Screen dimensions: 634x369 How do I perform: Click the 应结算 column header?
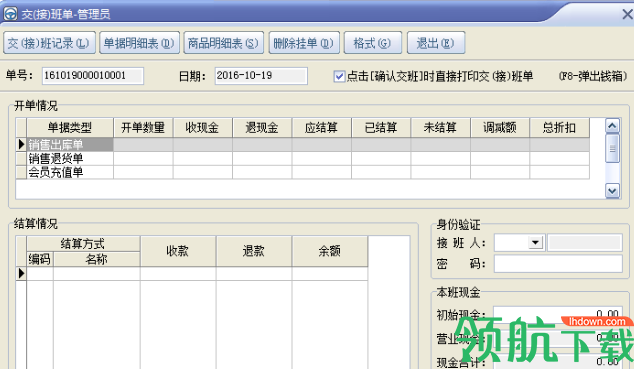coord(321,128)
